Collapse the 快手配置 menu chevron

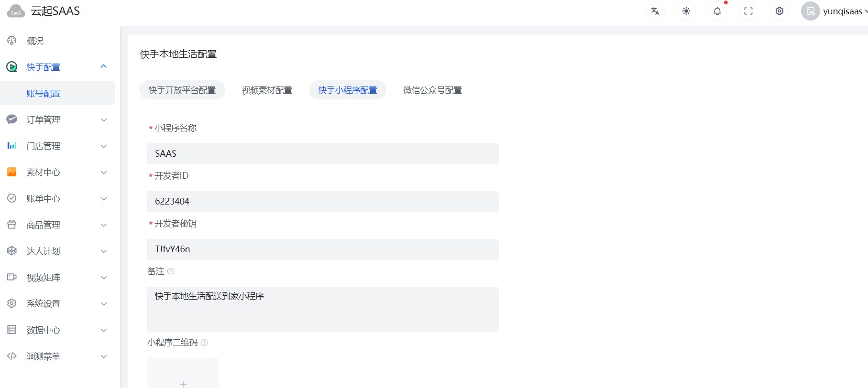104,66
